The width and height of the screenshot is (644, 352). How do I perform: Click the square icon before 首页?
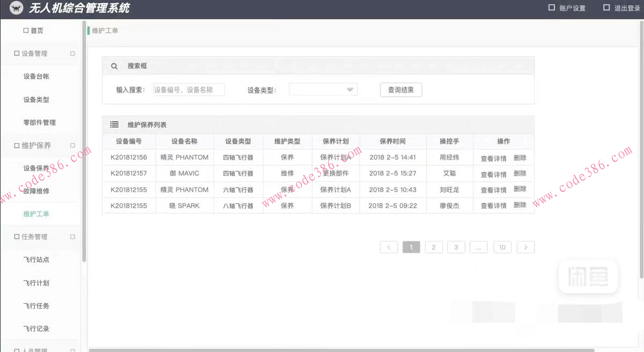coord(26,31)
